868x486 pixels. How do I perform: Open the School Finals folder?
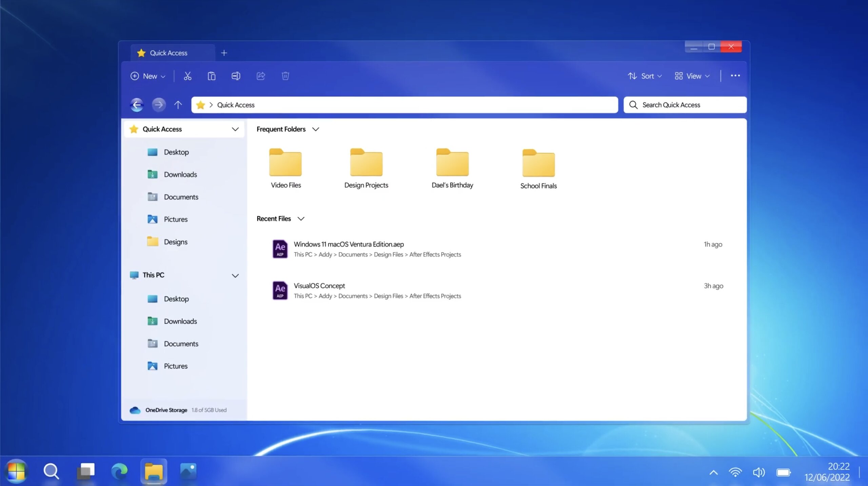tap(538, 169)
